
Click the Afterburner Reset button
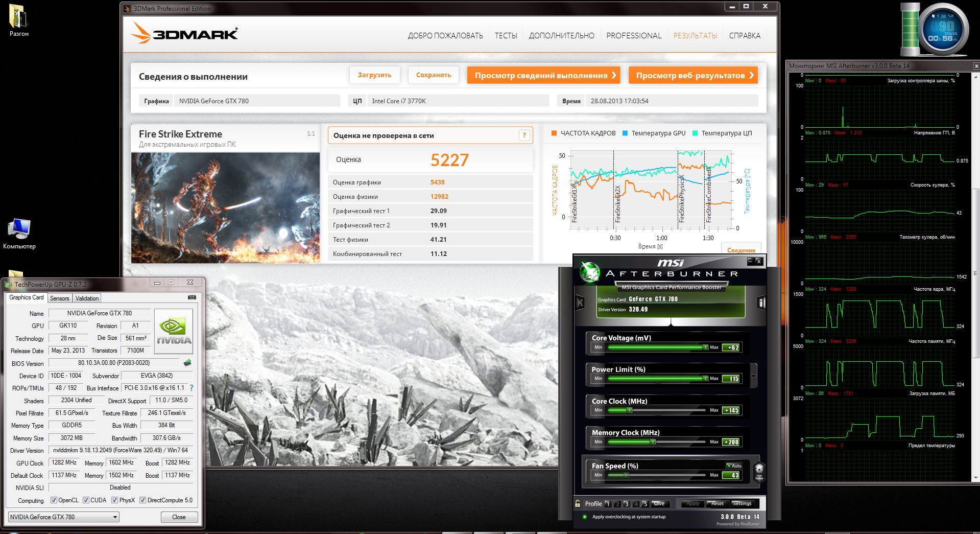click(x=717, y=503)
